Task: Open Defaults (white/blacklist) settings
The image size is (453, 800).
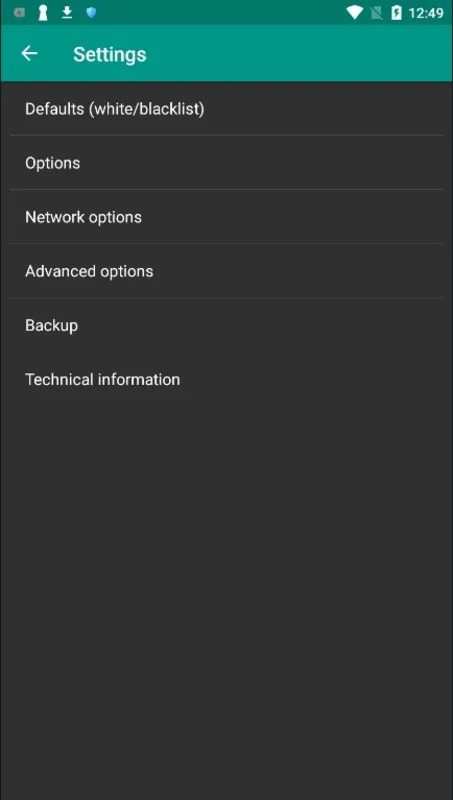Action: click(x=226, y=109)
